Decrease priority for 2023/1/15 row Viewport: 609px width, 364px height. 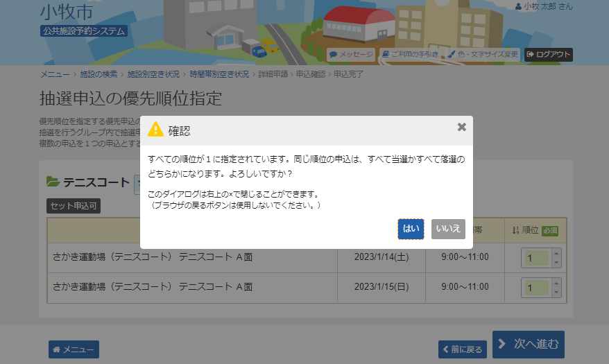[556, 293]
